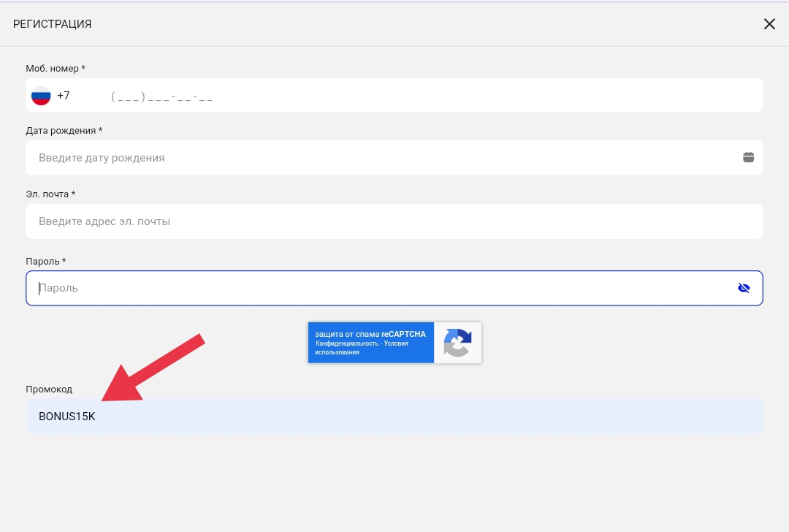
Task: Click the reCAPTCHA logo icon
Action: 457,343
